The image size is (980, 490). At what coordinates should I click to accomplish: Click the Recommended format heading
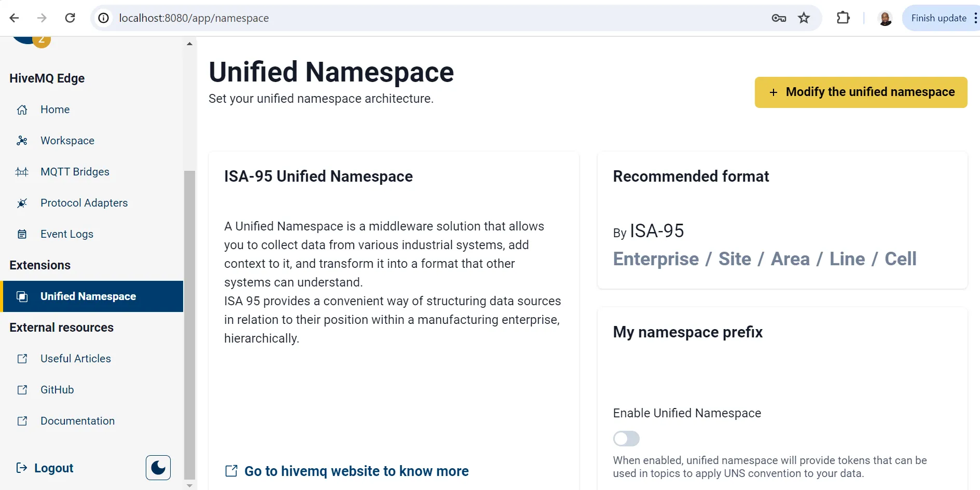[x=691, y=176]
